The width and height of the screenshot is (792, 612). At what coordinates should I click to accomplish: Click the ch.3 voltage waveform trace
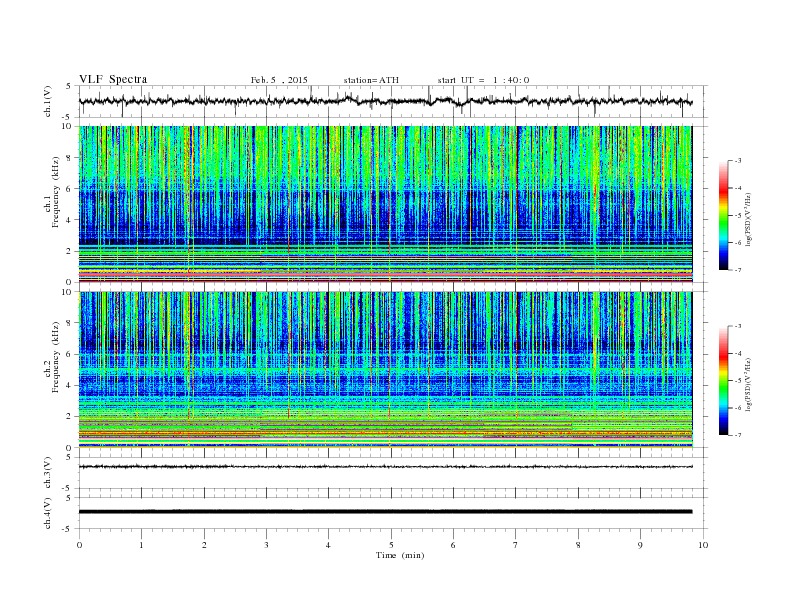386,467
